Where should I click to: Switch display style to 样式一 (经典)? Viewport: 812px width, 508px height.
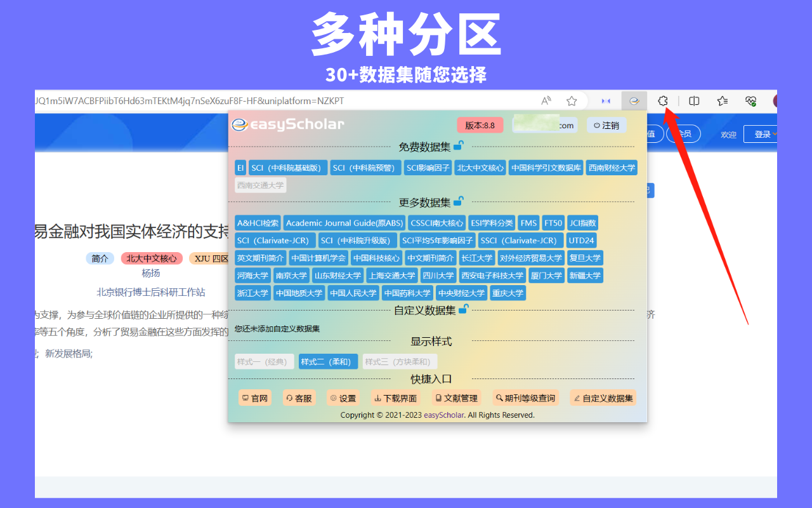264,360
